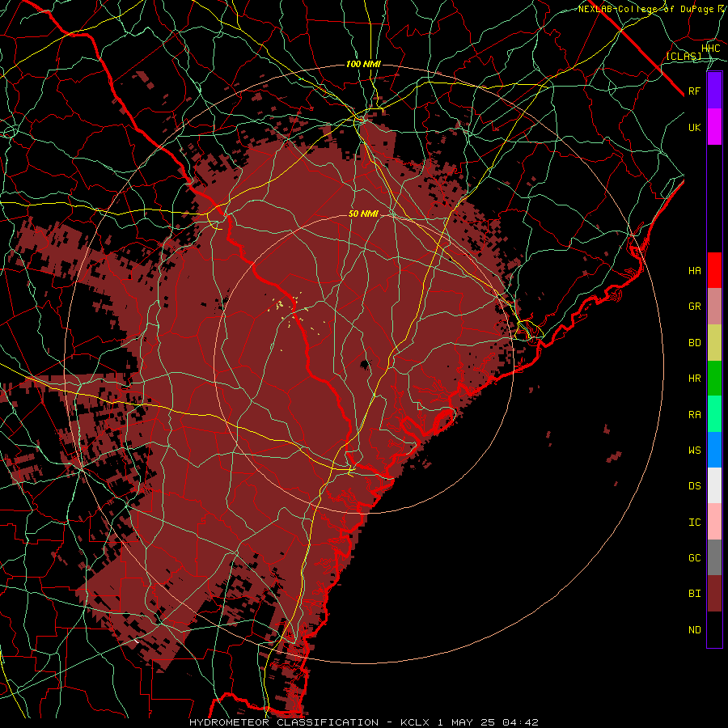Click the GR pink legend swatch

tap(714, 306)
